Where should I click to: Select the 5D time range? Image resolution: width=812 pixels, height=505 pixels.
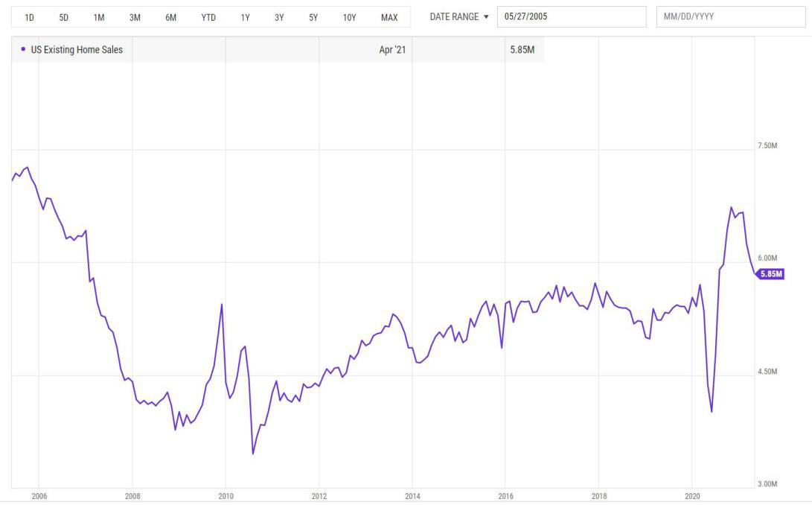(x=64, y=18)
